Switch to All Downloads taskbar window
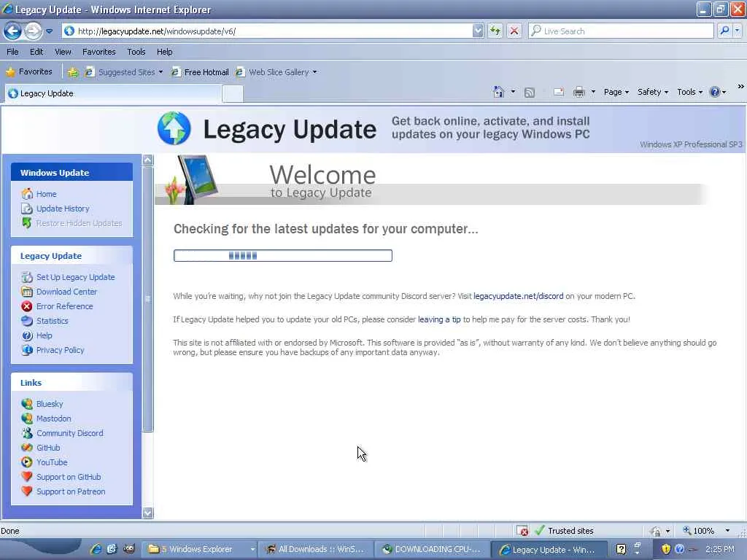The width and height of the screenshot is (747, 560). 317,549
